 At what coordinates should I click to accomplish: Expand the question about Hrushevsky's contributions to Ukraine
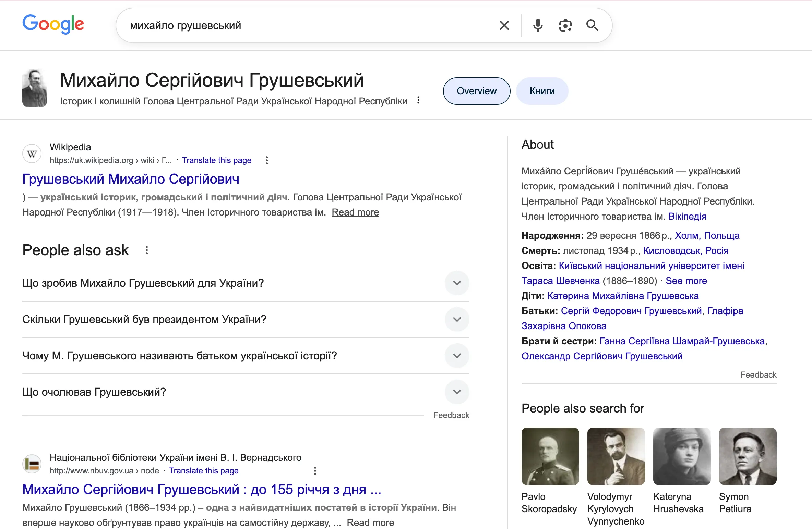tap(456, 283)
